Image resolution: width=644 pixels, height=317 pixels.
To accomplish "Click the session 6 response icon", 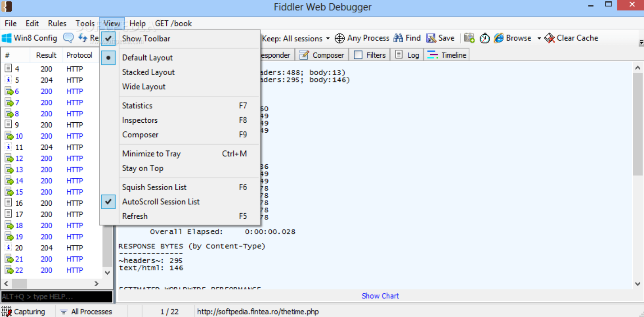I will pos(9,91).
